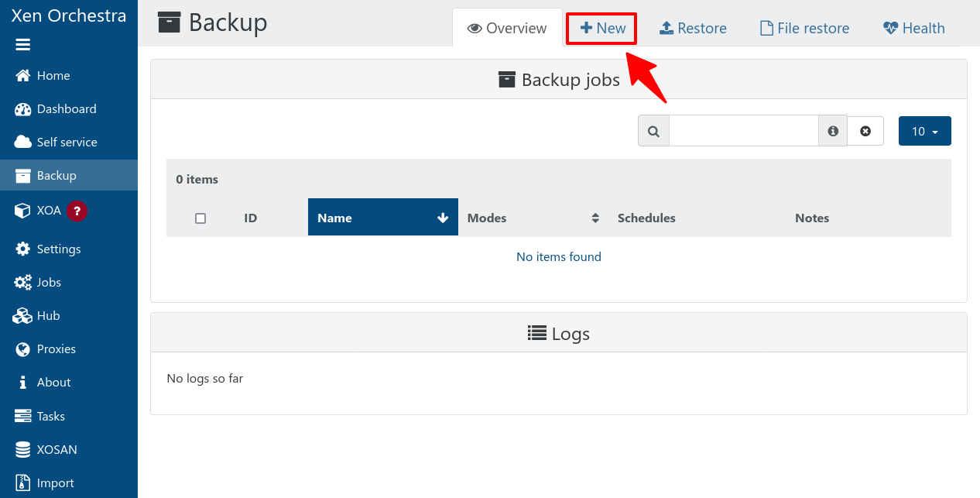
Task: Navigate to Proxies in sidebar
Action: [x=56, y=349]
